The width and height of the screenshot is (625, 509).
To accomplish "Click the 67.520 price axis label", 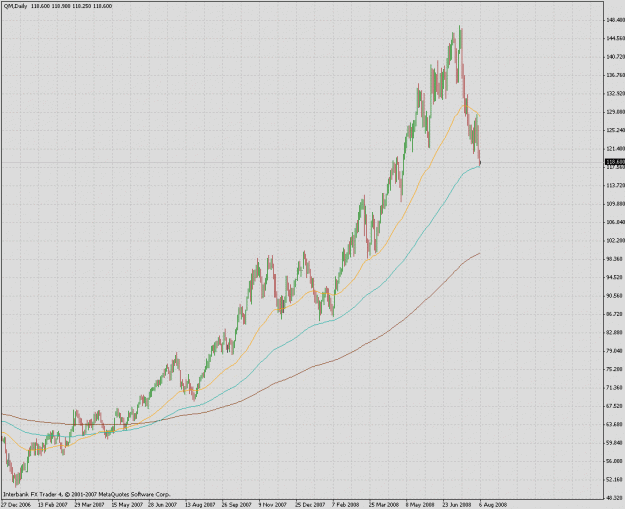I will coord(616,406).
